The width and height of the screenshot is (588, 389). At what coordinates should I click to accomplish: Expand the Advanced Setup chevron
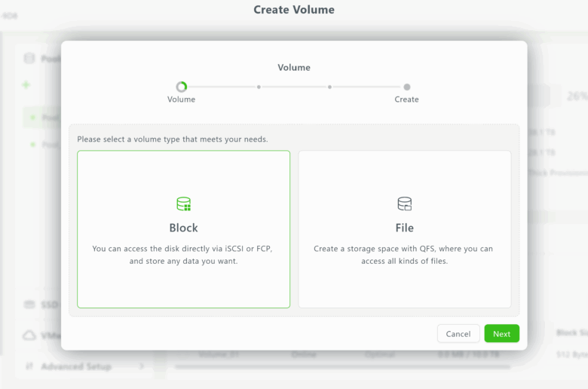pos(141,366)
